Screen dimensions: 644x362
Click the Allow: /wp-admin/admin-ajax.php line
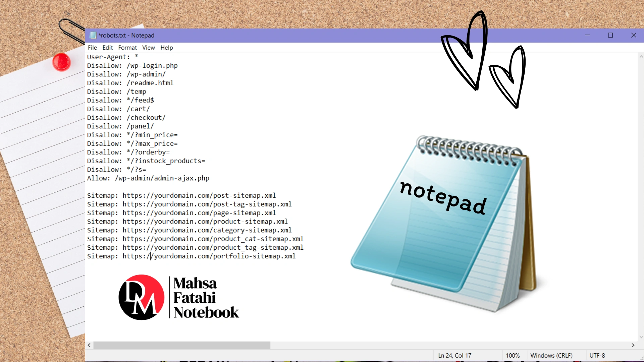coord(148,178)
